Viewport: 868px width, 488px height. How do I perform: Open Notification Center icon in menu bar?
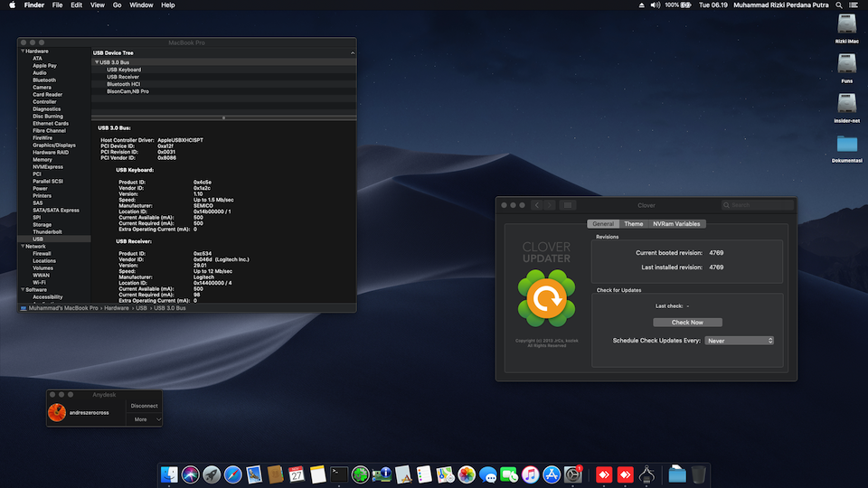click(x=854, y=5)
